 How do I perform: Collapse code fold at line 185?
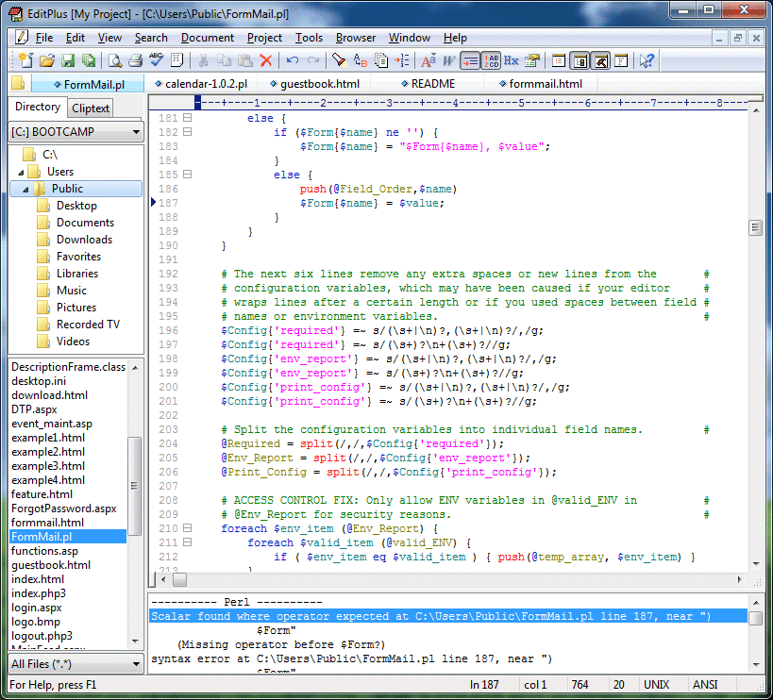pyautogui.click(x=187, y=175)
